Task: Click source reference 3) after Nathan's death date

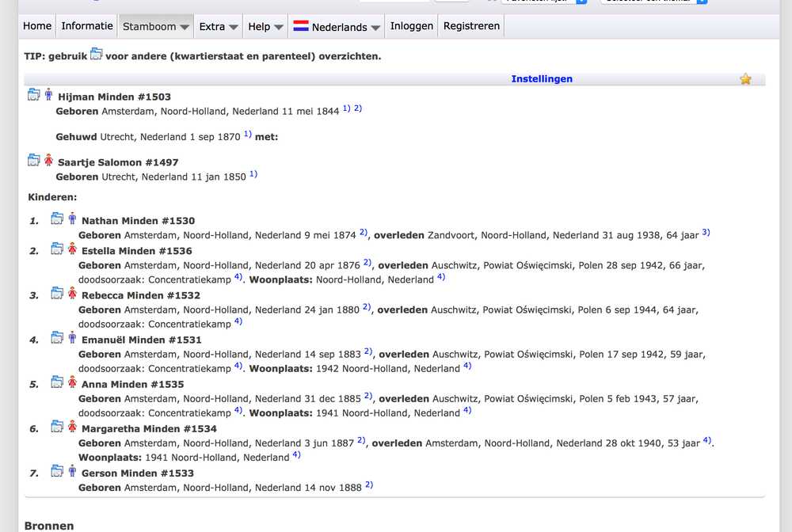Action: pyautogui.click(x=706, y=233)
